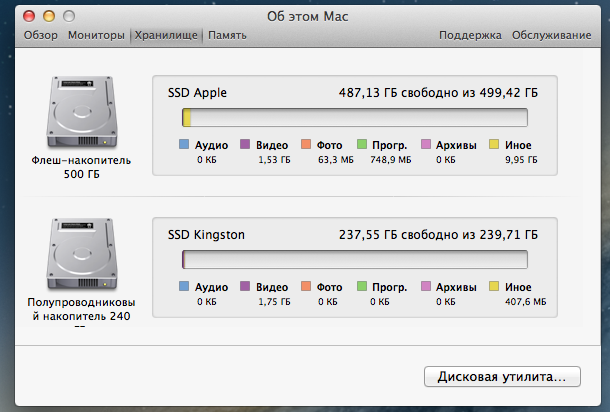The height and width of the screenshot is (412, 610).
Task: Click the Флеш-накопитель 500 ГБ label
Action: (x=81, y=167)
